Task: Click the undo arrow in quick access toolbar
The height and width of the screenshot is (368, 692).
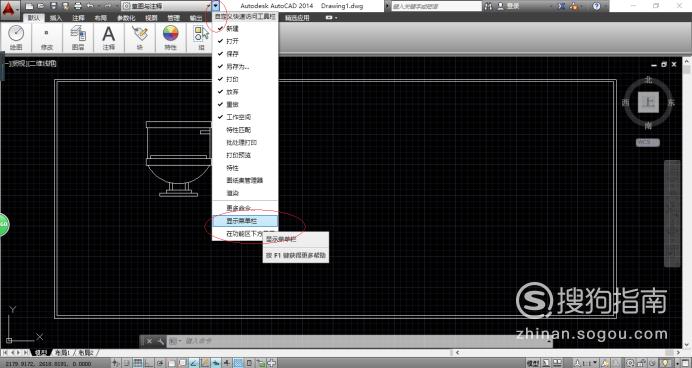Action: [x=90, y=6]
